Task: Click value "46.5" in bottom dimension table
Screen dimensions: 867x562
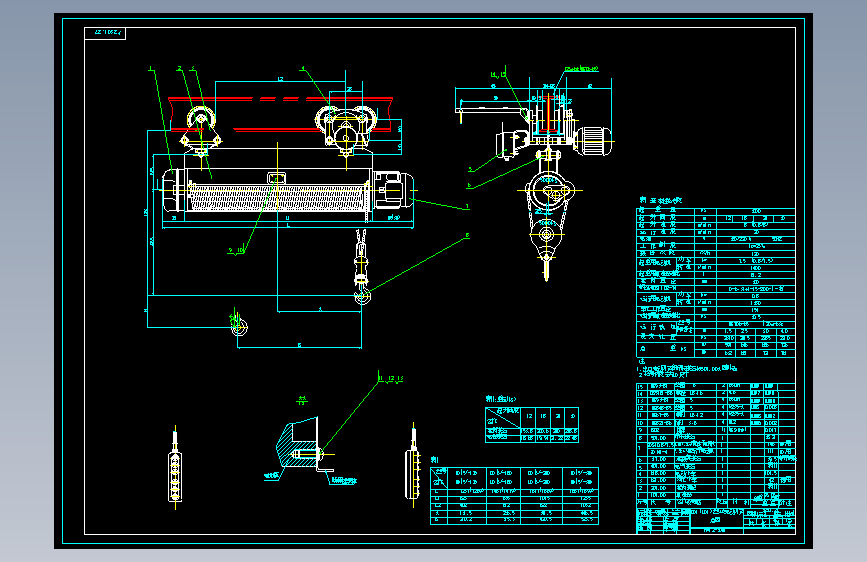Action: coord(586,513)
